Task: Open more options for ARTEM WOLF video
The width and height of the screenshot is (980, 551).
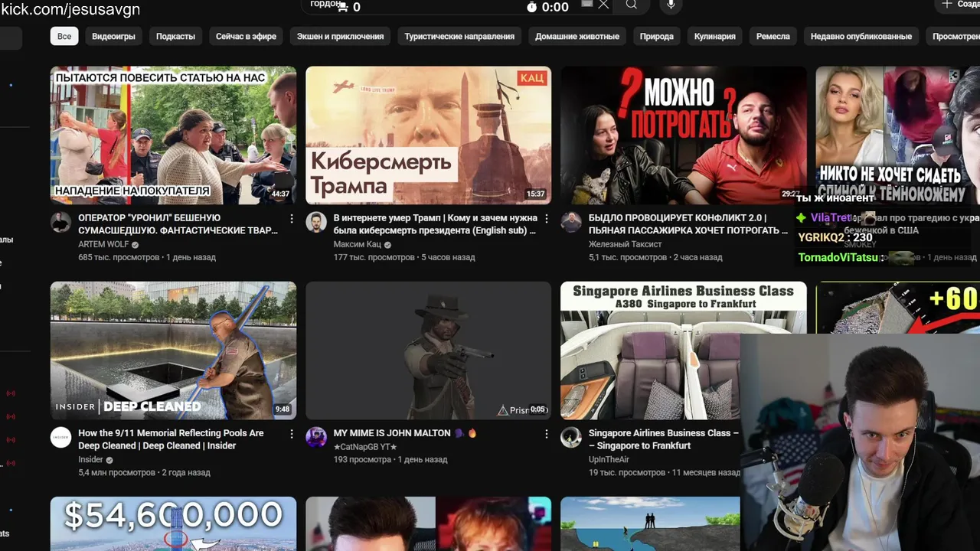Action: pyautogui.click(x=291, y=219)
